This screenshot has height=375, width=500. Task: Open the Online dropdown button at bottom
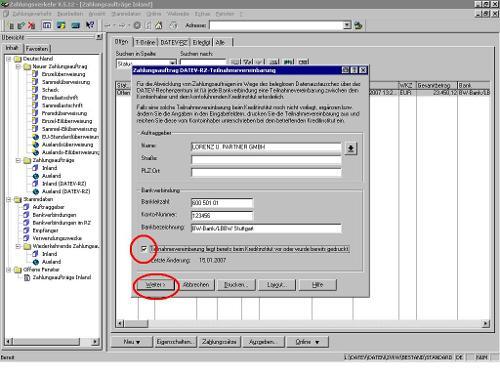pos(307,342)
